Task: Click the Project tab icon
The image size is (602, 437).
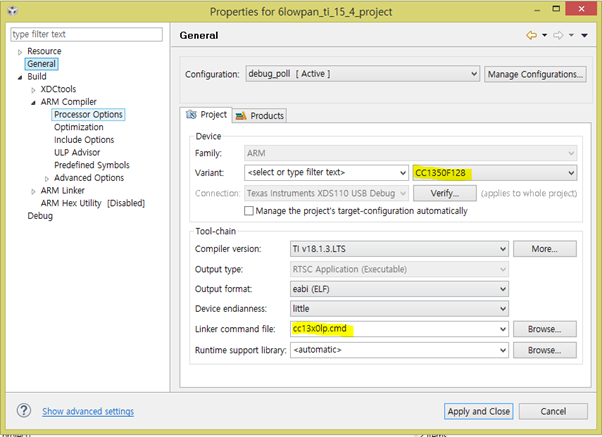Action: click(x=193, y=115)
